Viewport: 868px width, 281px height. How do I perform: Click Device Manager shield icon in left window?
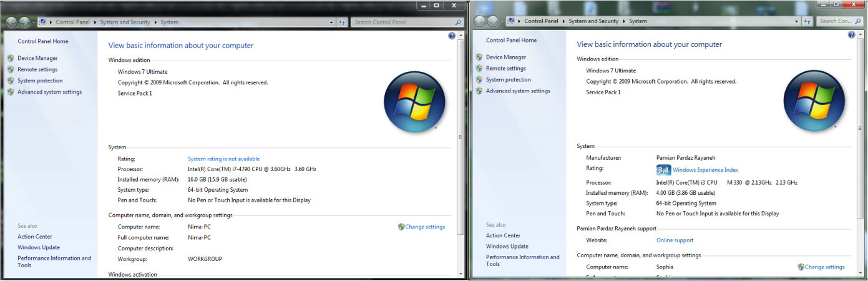click(11, 58)
